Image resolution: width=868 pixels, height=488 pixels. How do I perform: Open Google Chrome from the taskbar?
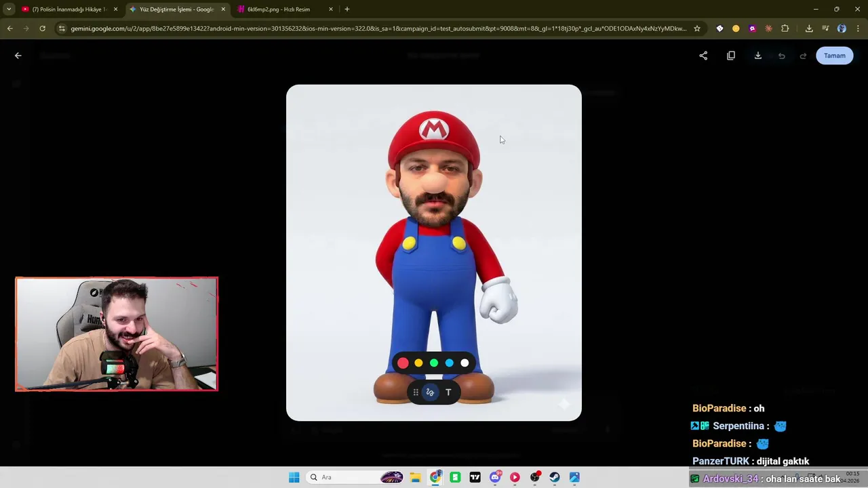point(435,477)
